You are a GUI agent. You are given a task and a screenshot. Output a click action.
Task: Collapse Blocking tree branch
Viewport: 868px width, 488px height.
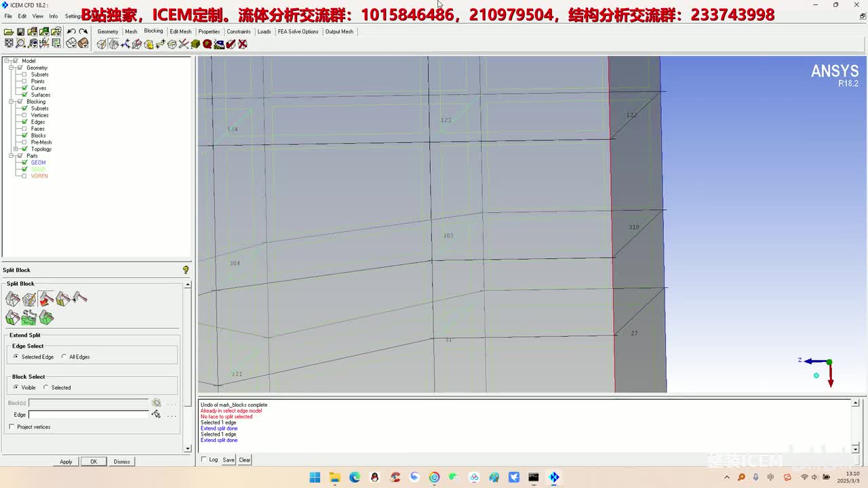point(12,102)
